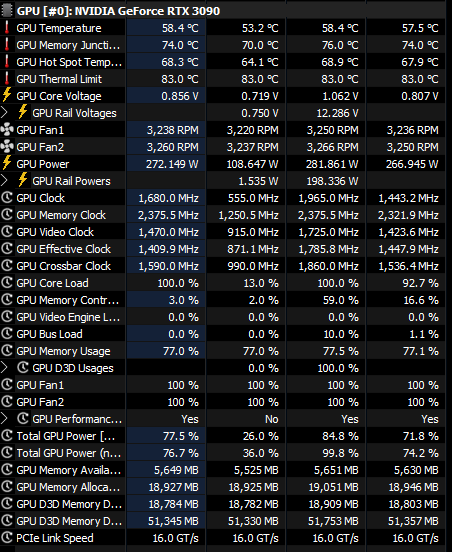
Task: Select the GPU Fan1 percentage row label
Action: click(40, 385)
